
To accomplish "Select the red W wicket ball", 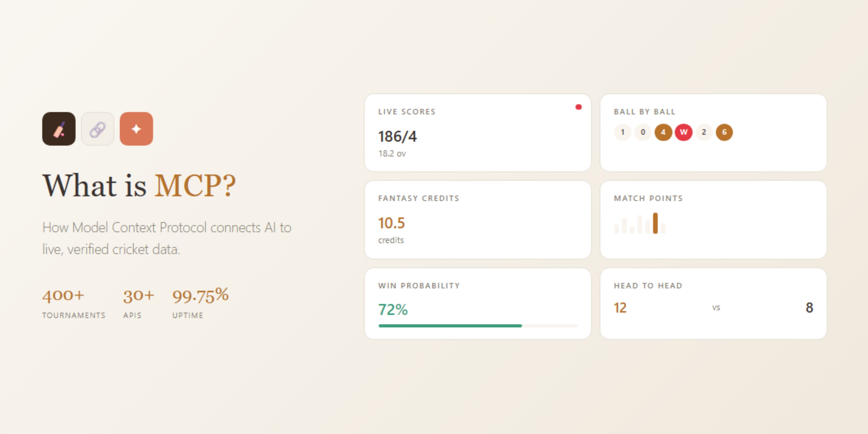I will [x=683, y=132].
